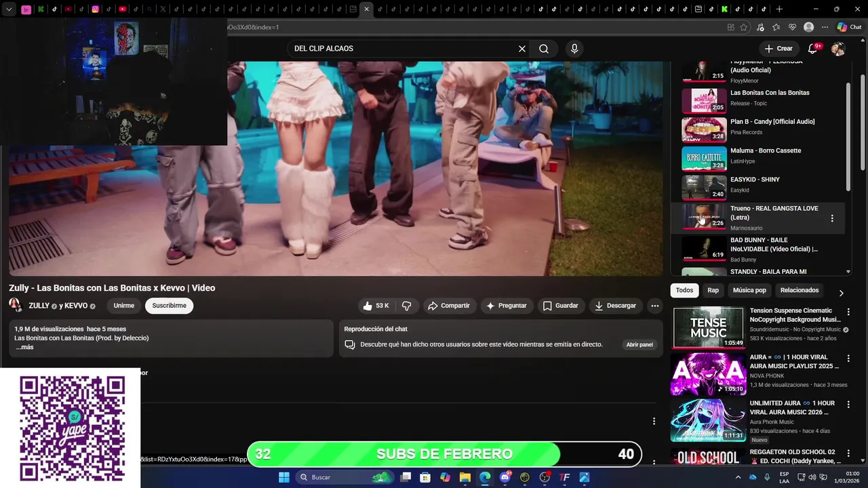Subscribe with the Suscribirme button

tap(169, 306)
